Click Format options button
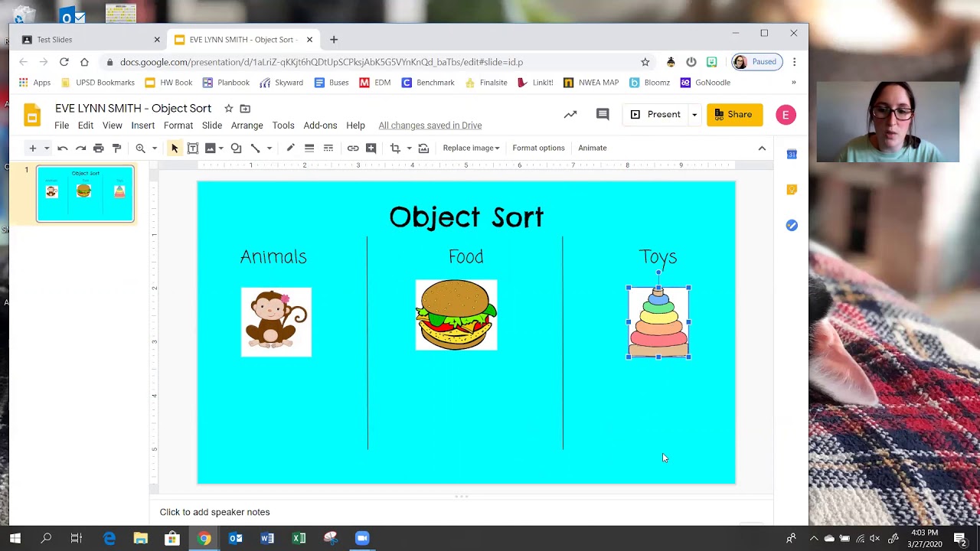Screen dimensions: 980x551 pos(538,148)
